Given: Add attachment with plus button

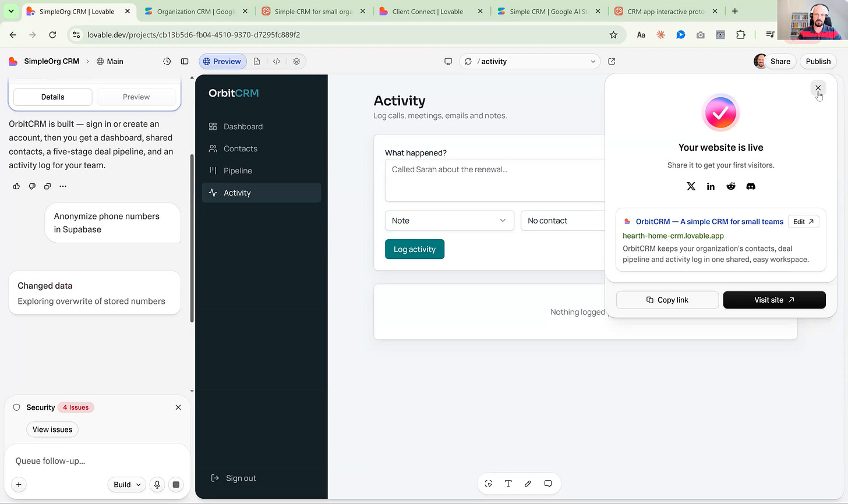Looking at the screenshot, I should tap(19, 484).
